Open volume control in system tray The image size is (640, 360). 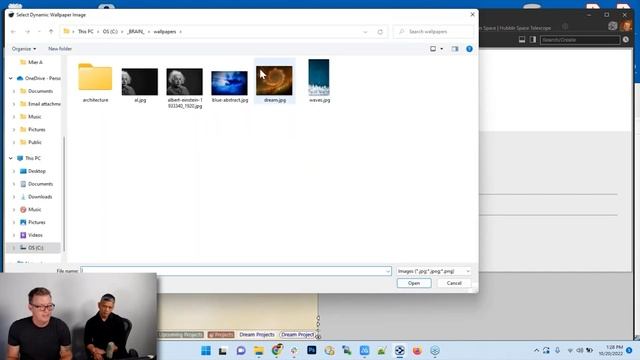(580, 350)
